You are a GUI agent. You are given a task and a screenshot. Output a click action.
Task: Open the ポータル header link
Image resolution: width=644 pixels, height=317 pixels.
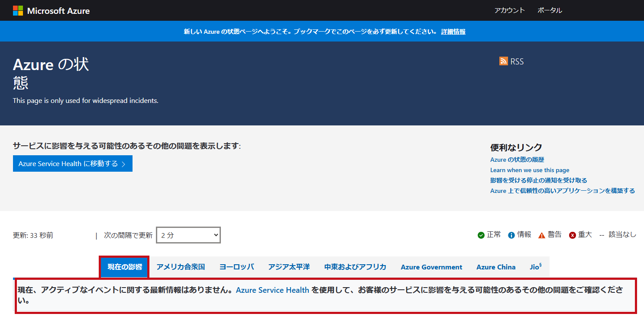click(550, 10)
